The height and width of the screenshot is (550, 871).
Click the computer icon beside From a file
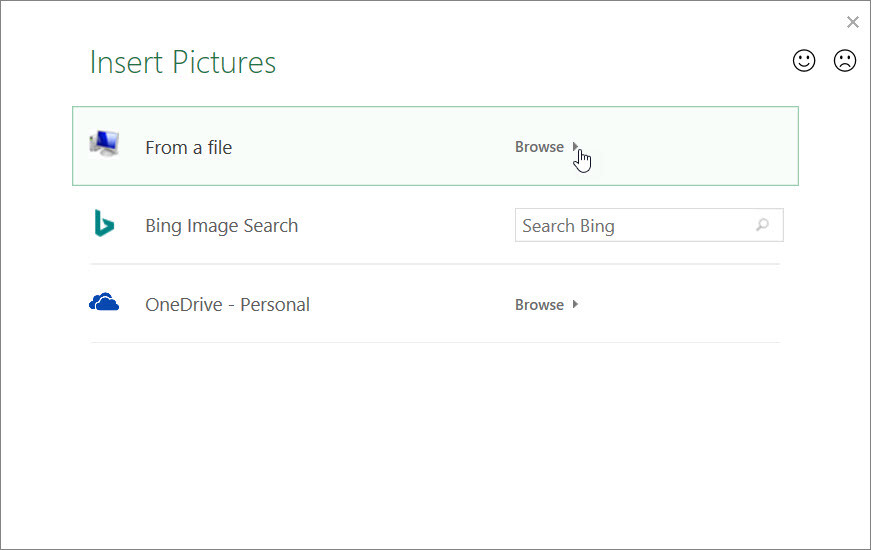click(x=104, y=144)
